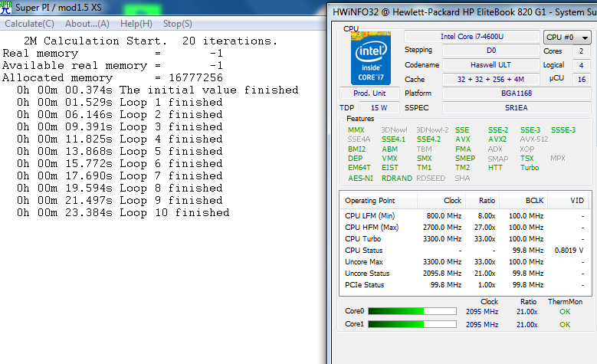Image resolution: width=597 pixels, height=364 pixels.
Task: Click 'The initial value finished' line
Action: (x=158, y=90)
